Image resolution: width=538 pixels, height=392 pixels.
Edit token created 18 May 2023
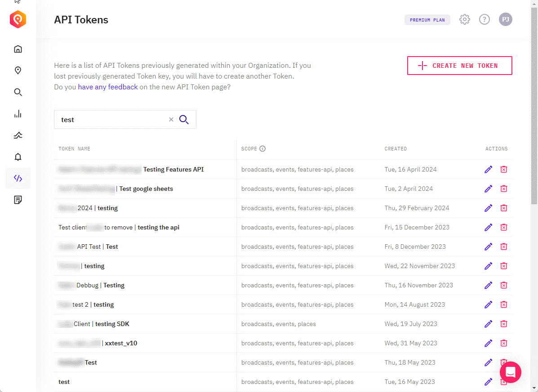point(488,362)
